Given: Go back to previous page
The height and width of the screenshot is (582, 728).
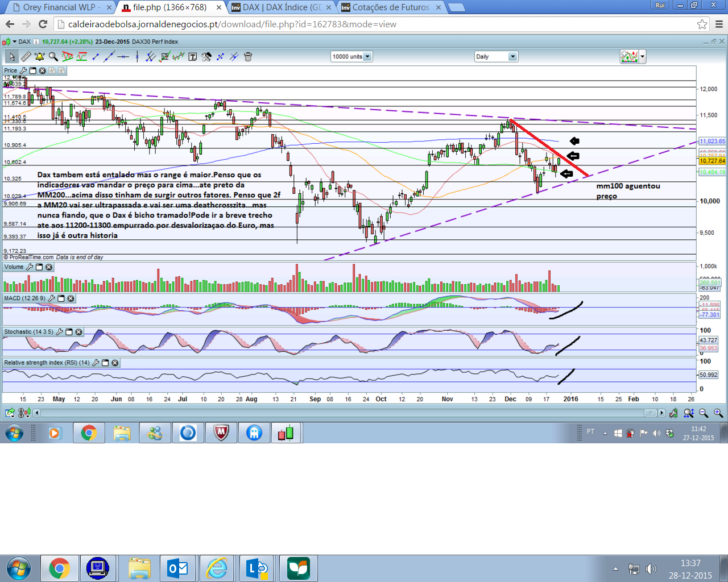Looking at the screenshot, I should click(x=10, y=24).
